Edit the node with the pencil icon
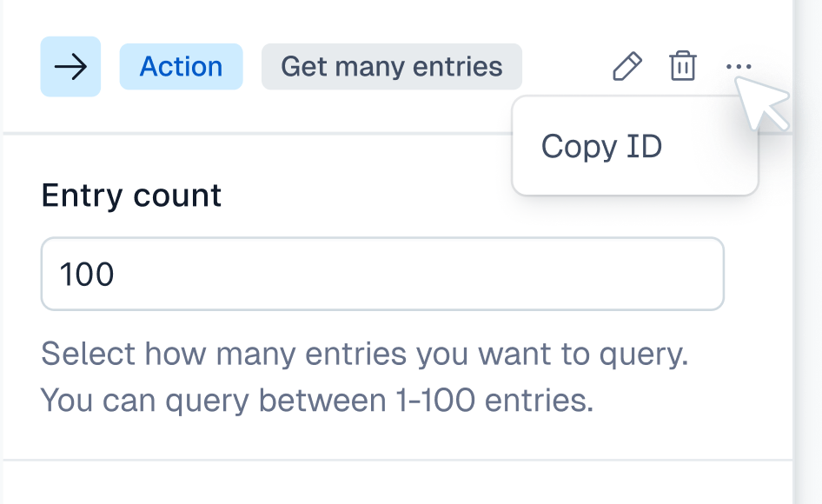822x504 pixels. click(x=628, y=66)
